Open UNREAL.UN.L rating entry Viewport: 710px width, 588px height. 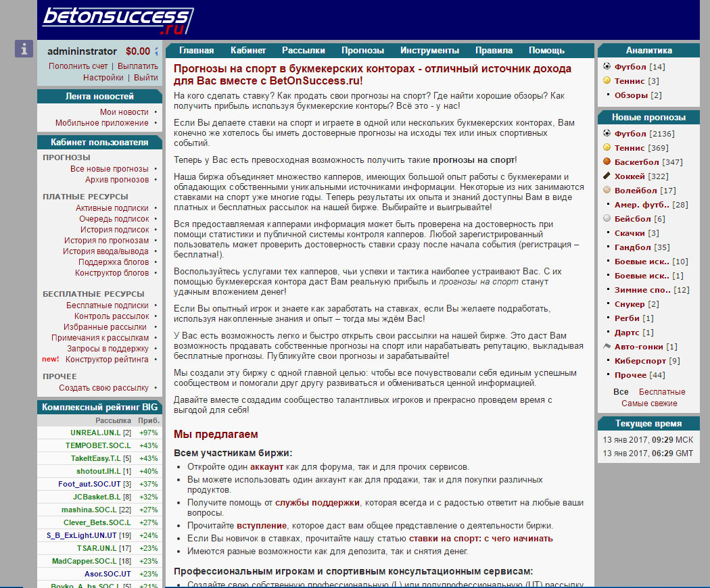coord(95,433)
